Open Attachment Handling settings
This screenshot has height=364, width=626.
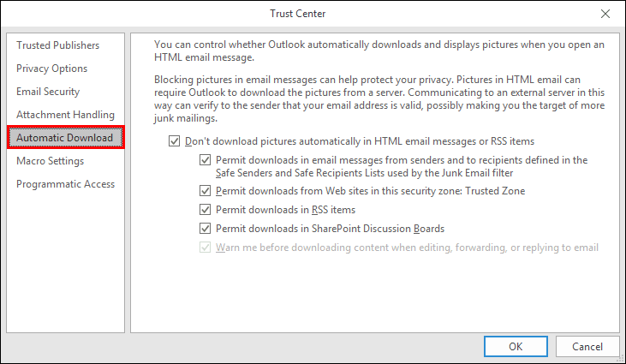pos(65,115)
